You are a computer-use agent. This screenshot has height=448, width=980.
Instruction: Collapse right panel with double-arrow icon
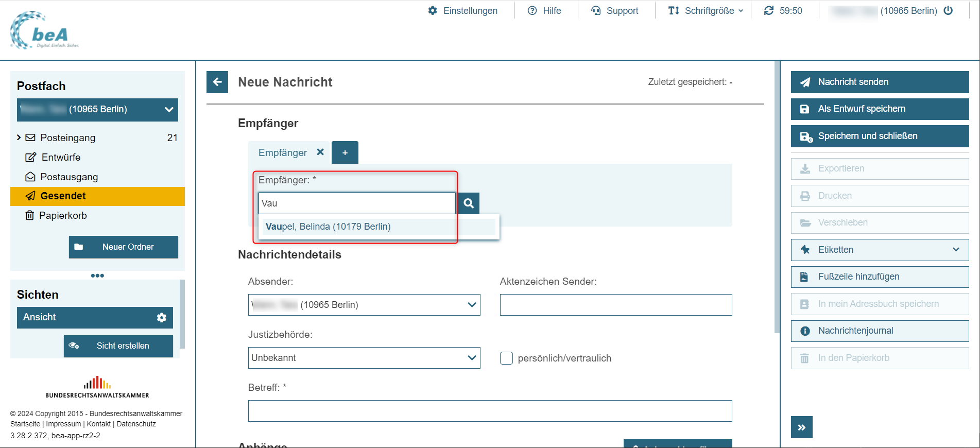pyautogui.click(x=801, y=427)
